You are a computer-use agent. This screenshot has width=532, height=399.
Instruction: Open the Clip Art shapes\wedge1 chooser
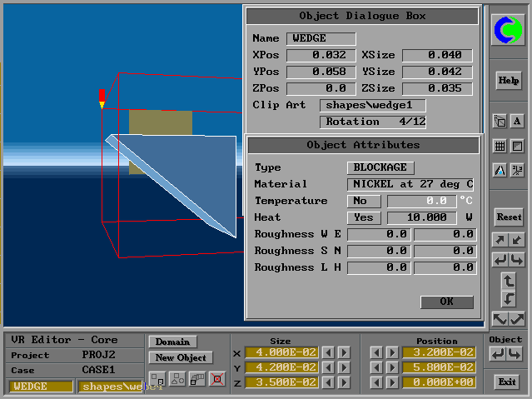pyautogui.click(x=372, y=105)
